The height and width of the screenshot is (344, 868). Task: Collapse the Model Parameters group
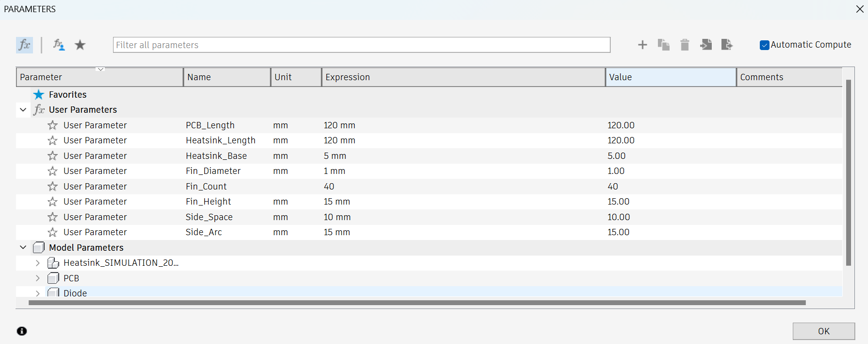(23, 247)
